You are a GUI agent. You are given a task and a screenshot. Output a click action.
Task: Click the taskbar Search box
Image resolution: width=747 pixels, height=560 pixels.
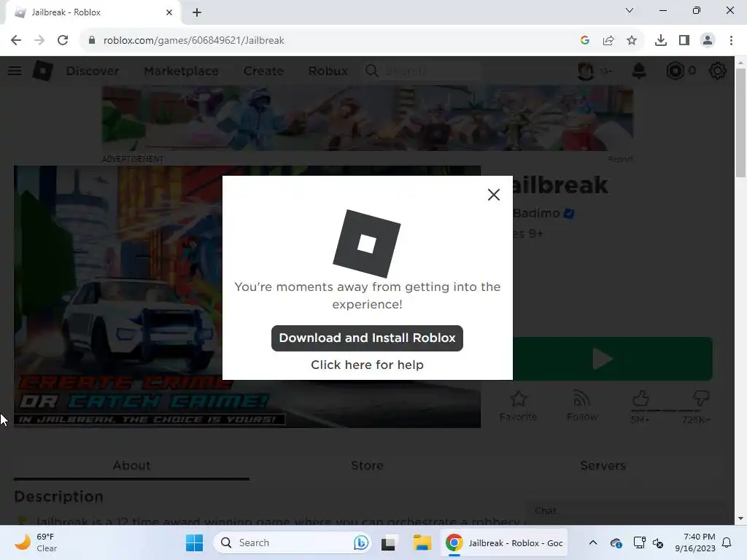(292, 542)
